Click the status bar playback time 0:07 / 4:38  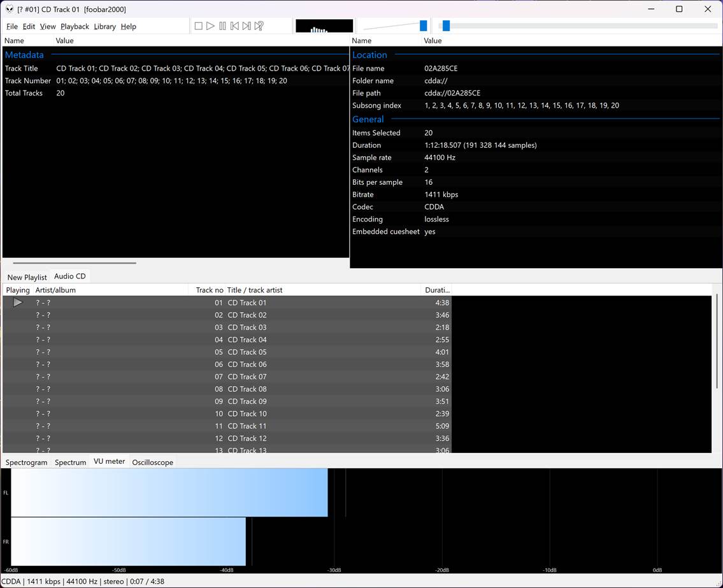click(x=147, y=582)
